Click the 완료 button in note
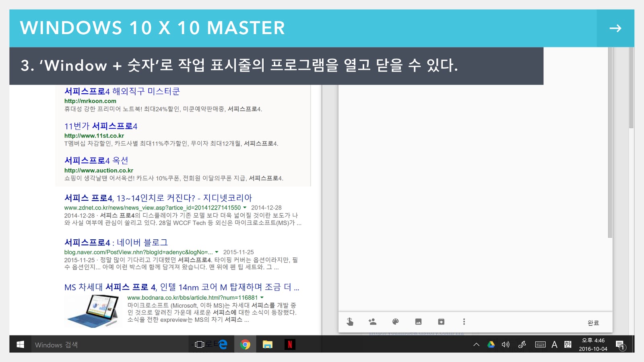Screen dimensions: 644x362 (x=593, y=323)
